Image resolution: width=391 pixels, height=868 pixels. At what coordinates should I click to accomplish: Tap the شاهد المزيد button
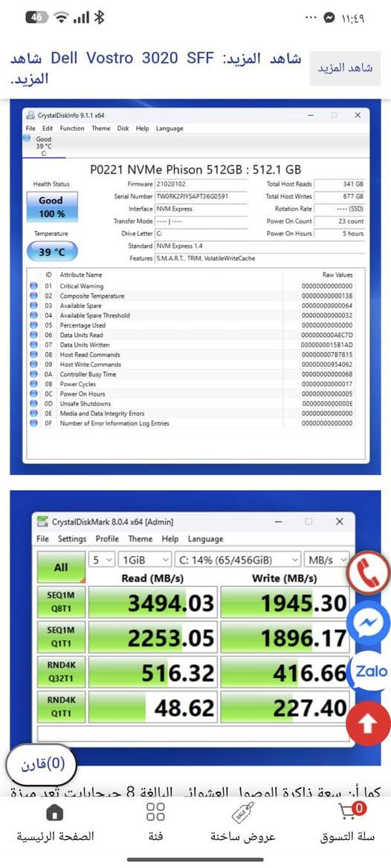click(345, 68)
